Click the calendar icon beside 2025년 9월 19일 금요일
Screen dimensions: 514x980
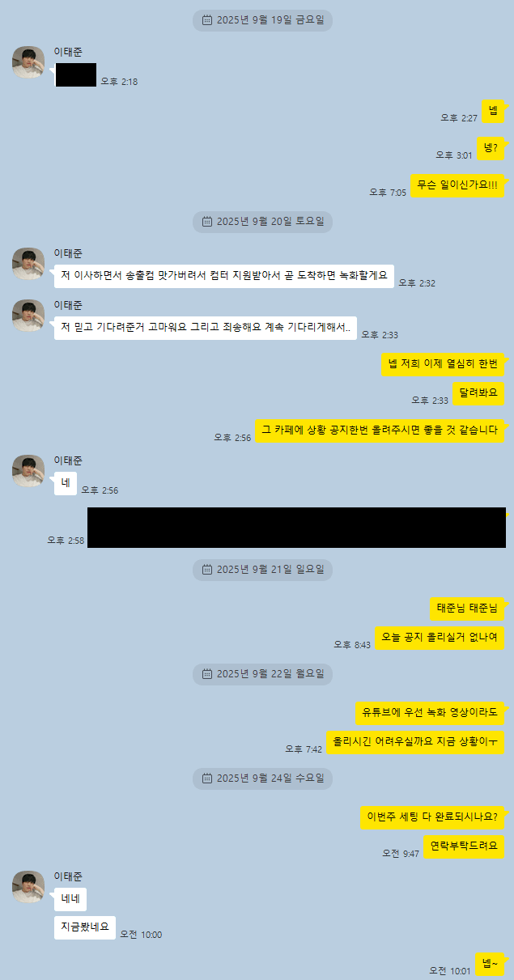(x=207, y=20)
